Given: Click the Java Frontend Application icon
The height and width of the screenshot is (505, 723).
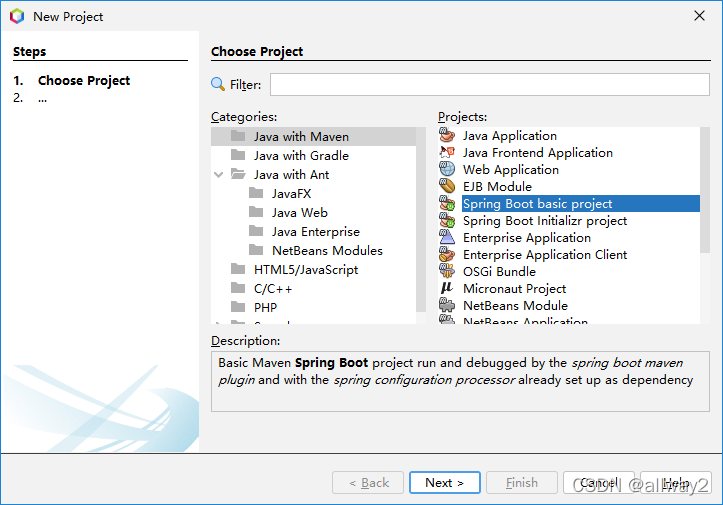Looking at the screenshot, I should coord(447,153).
